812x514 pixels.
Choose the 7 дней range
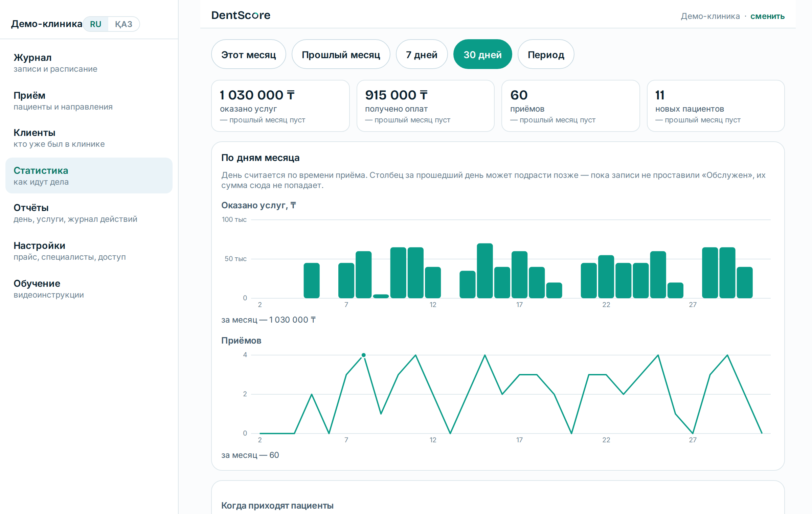[422, 54]
